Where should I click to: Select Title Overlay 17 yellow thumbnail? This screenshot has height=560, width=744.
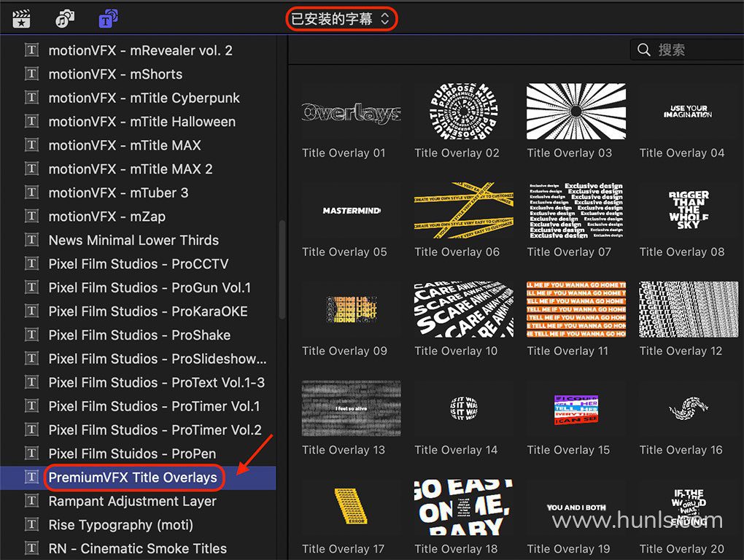coord(351,507)
